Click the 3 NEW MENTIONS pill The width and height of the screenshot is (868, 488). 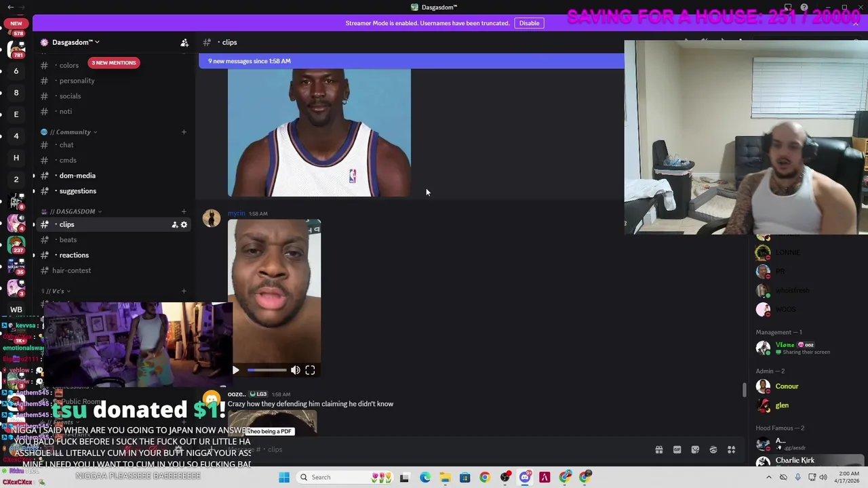(114, 63)
